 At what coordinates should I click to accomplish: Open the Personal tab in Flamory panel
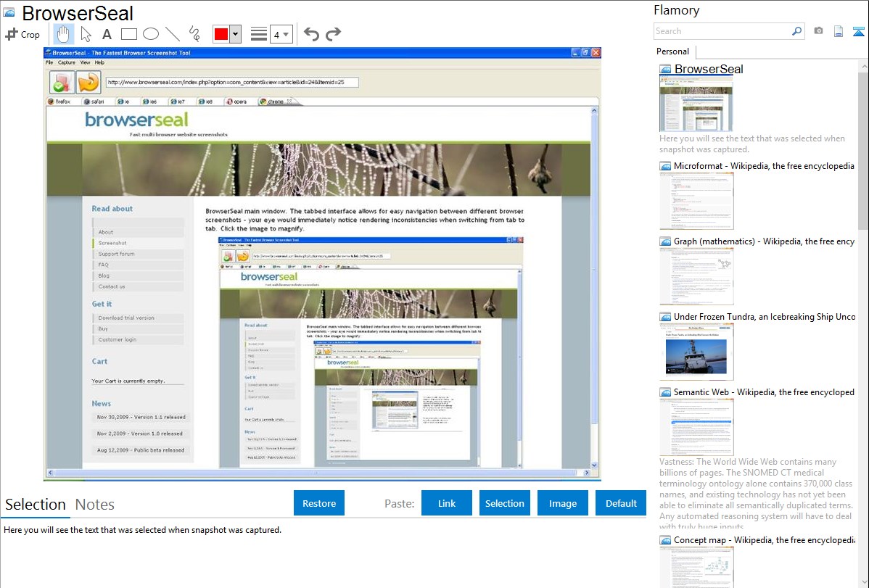point(672,51)
